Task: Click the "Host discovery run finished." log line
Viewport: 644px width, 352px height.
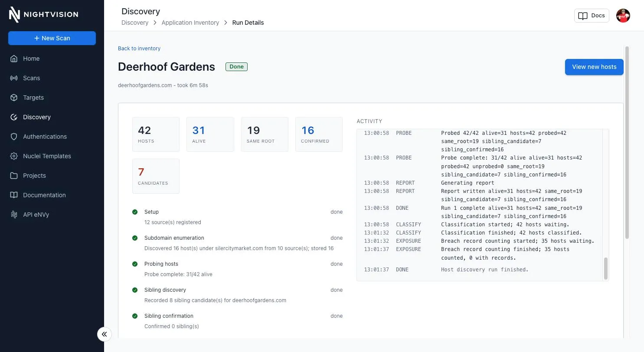Action: [485, 270]
